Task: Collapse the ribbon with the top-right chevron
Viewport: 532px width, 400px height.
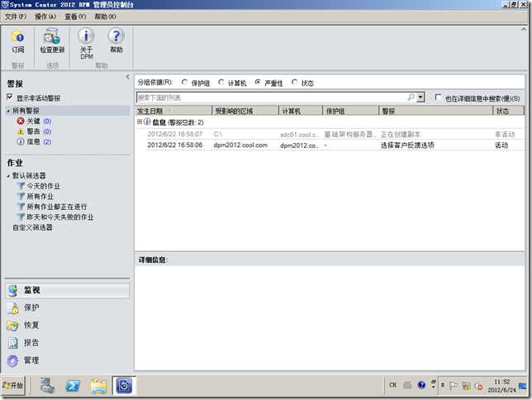Action: tap(523, 30)
